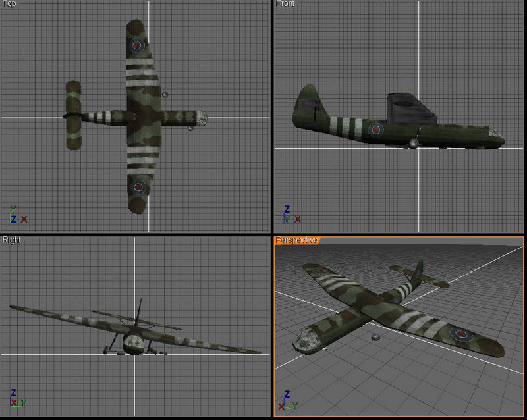Pick the landing wheel in Front view
This screenshot has height=420, width=527.
[414, 144]
